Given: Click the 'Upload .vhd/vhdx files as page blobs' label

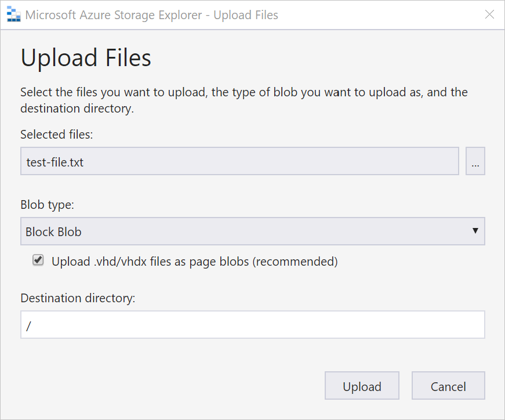Looking at the screenshot, I should point(195,262).
